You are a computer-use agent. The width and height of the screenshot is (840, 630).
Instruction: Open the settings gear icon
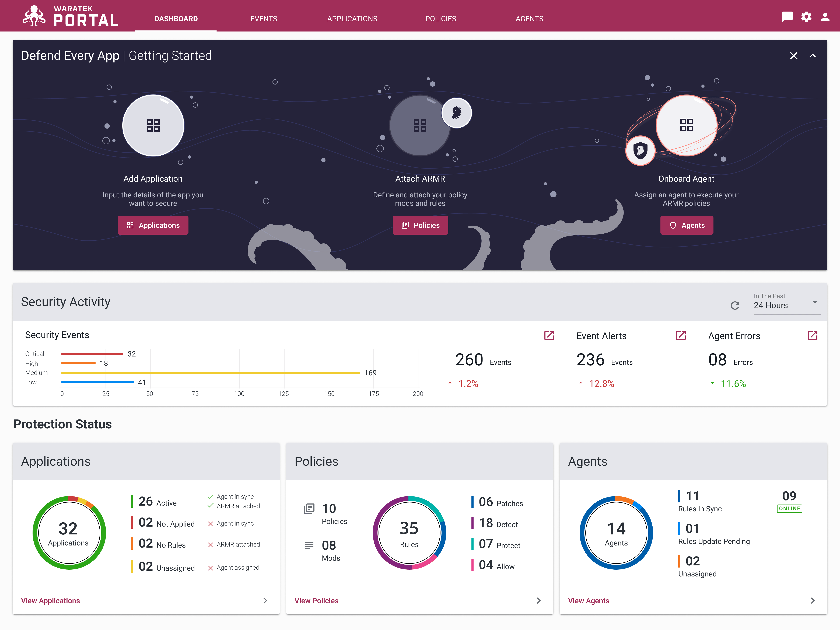[806, 17]
